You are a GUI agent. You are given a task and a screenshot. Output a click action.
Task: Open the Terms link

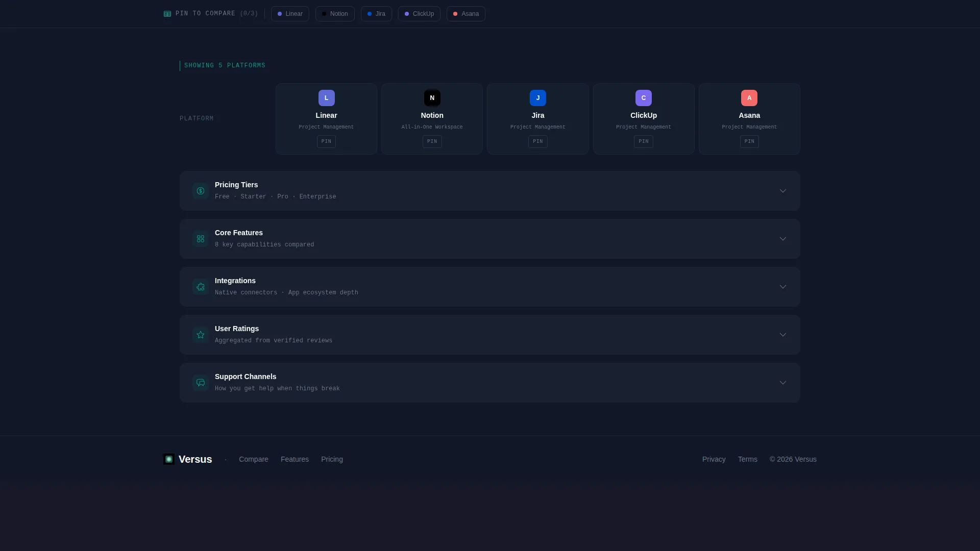748,459
